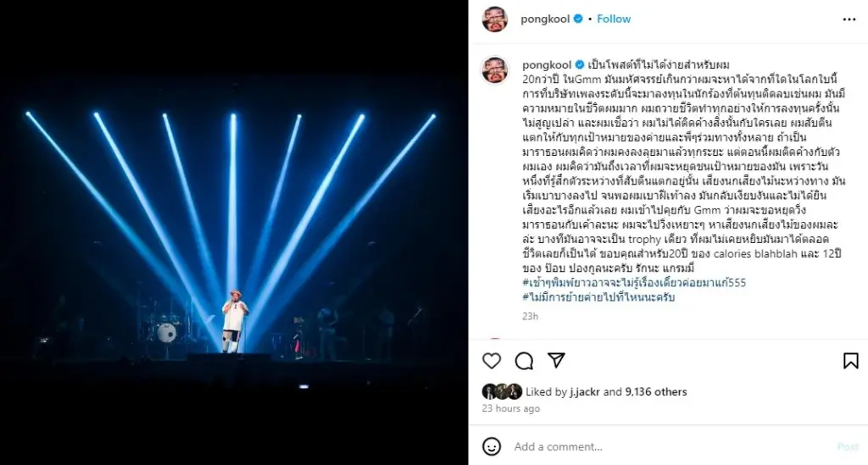Save the post with the bookmark icon
Viewport: 868px width, 465px height.
pyautogui.click(x=850, y=361)
